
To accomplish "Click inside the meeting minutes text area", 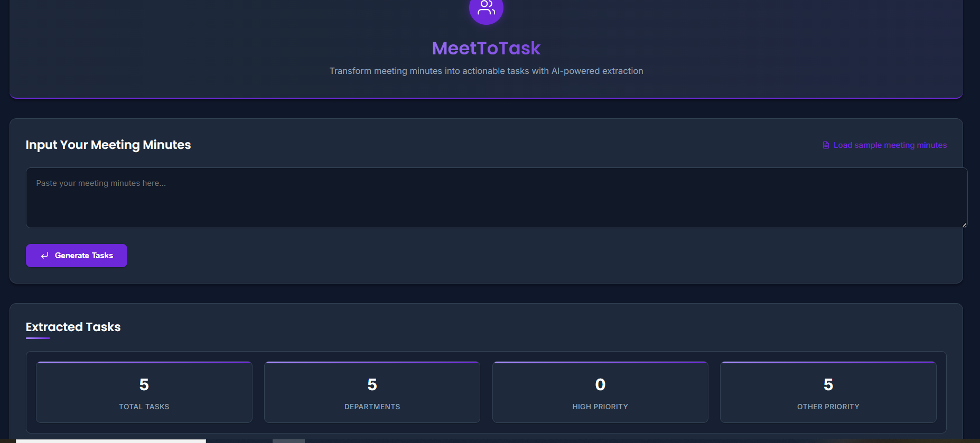I will pyautogui.click(x=497, y=198).
